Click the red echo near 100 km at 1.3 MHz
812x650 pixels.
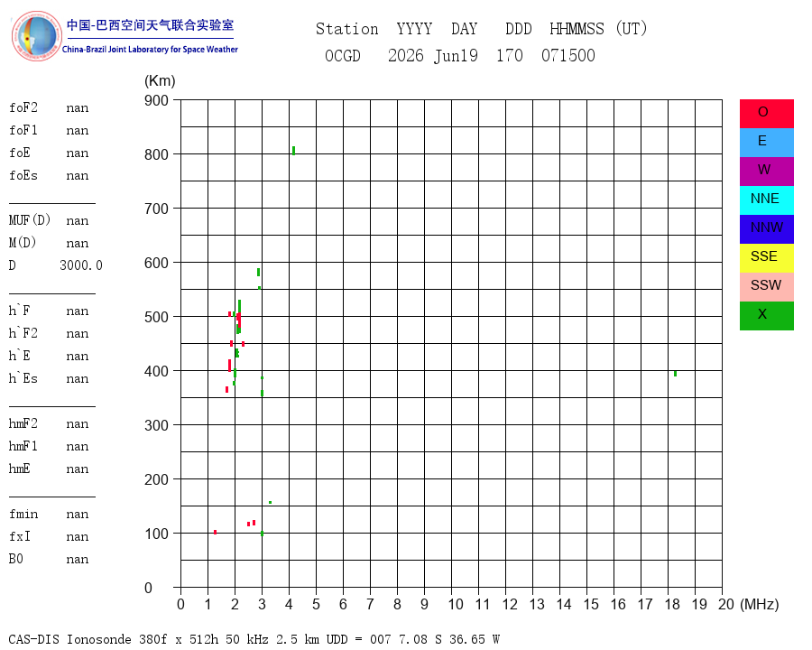[x=215, y=532]
